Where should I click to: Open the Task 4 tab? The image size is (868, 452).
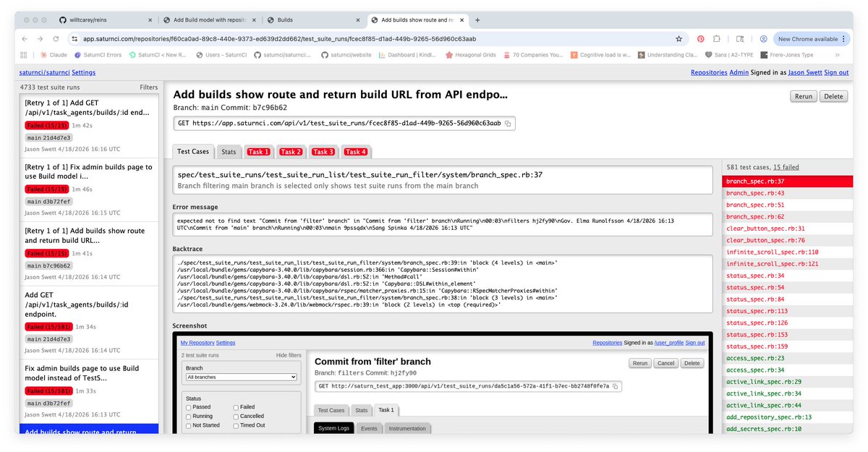[356, 152]
